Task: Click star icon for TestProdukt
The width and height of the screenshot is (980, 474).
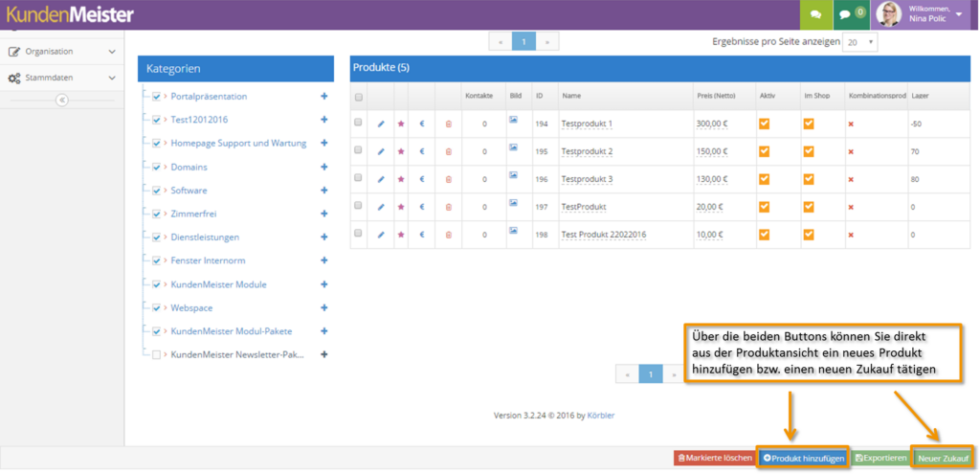Action: tap(401, 207)
